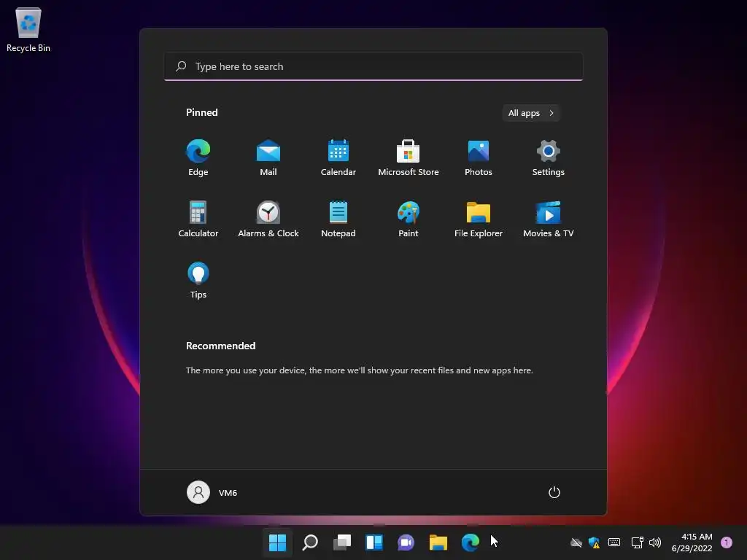Viewport: 747px width, 560px height.
Task: Open File Explorer from pinned apps
Action: click(479, 219)
